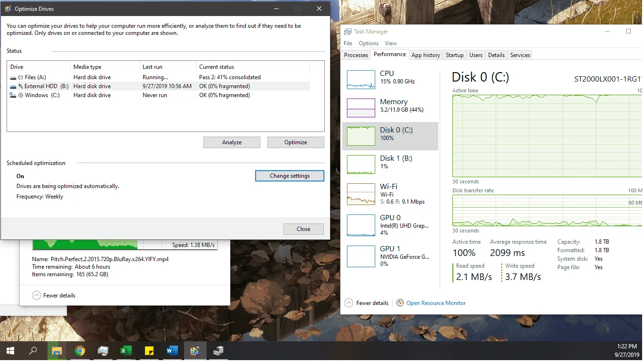Viewport: 644px width, 362px height.
Task: Click the Last run column header
Action: pos(168,67)
